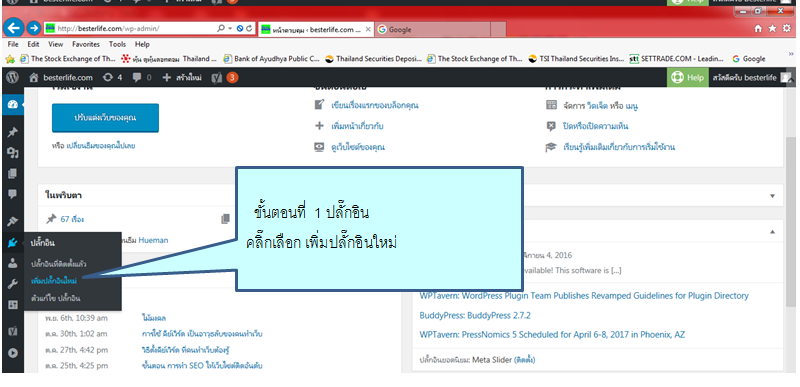This screenshot has height=387, width=800.
Task: Choose ตัวแก้ไข ปลั๊กอิน in the plugins flyout
Action: pos(56,298)
